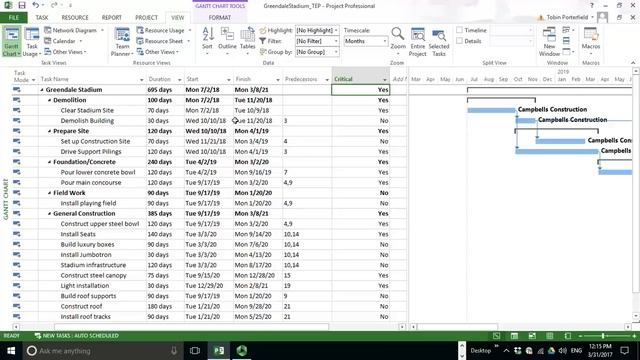Open the FILE tab
This screenshot has height=360, width=640.
(x=13, y=18)
